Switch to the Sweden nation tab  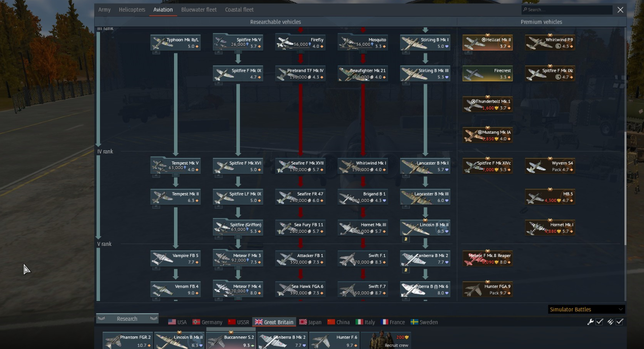pyautogui.click(x=424, y=322)
